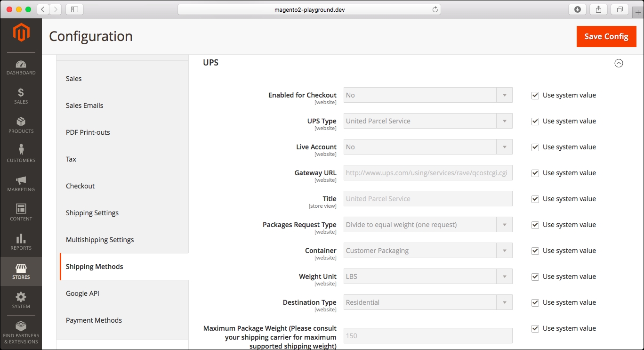Image resolution: width=644 pixels, height=350 pixels.
Task: Show Safari sidebar button
Action: pos(74,9)
